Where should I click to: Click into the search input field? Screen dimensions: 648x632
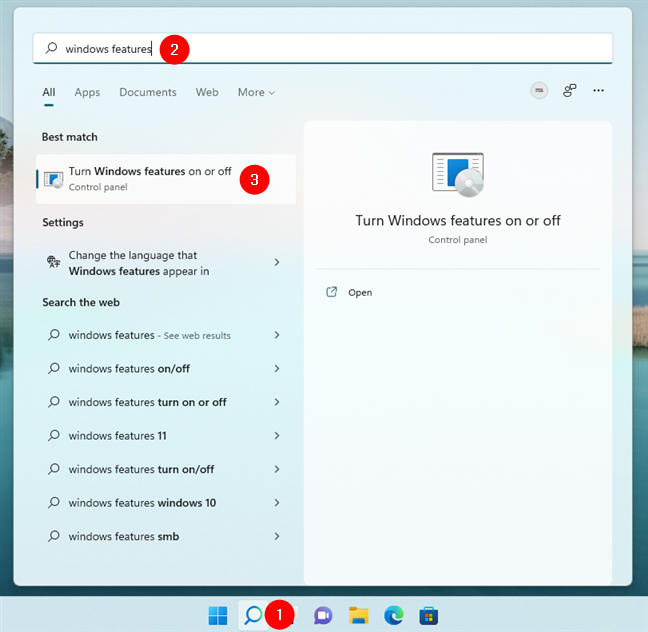[x=323, y=48]
